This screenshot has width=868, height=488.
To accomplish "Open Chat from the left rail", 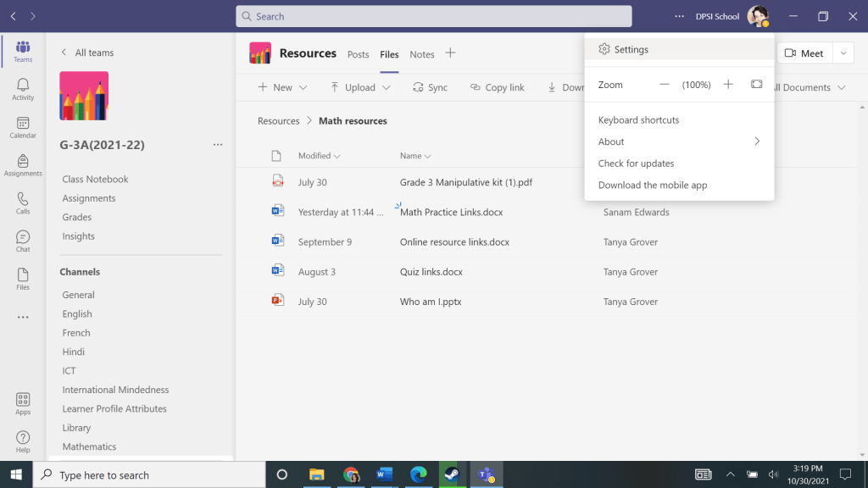I will 23,241.
